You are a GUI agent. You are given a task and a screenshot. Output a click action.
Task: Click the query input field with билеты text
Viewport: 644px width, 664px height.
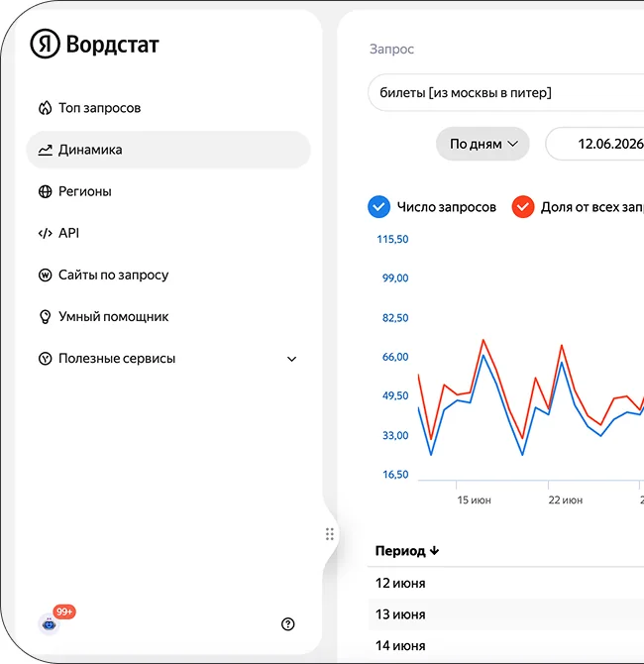pos(506,93)
